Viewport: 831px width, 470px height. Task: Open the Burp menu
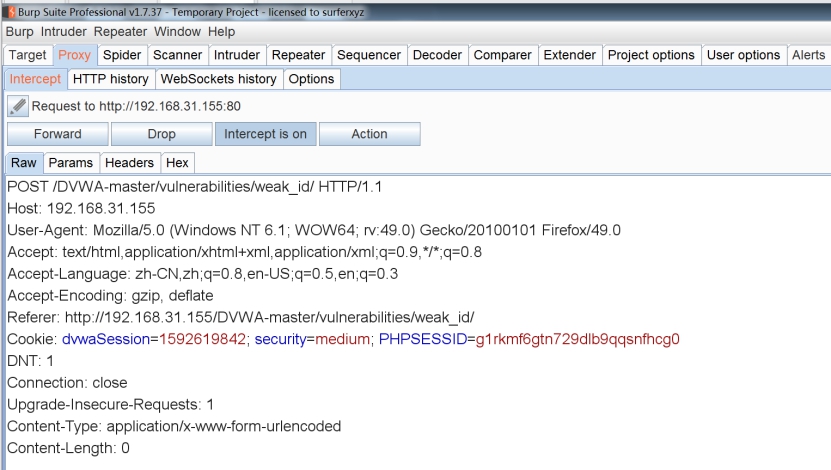20,32
